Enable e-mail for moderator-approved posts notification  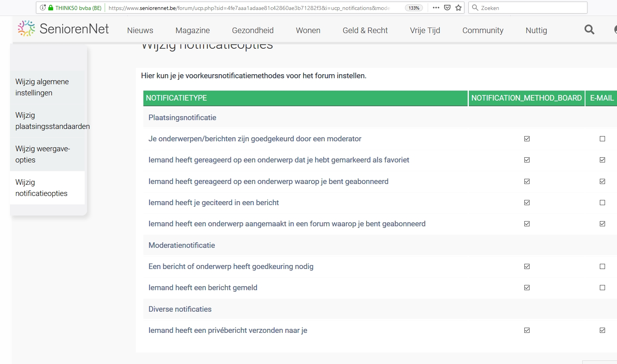602,139
